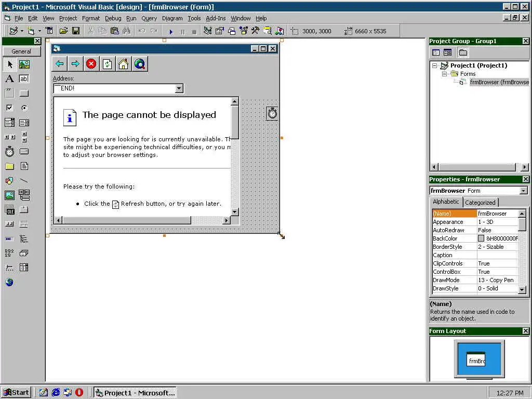The height and width of the screenshot is (399, 532).
Task: Open the Format menu
Action: (91, 18)
